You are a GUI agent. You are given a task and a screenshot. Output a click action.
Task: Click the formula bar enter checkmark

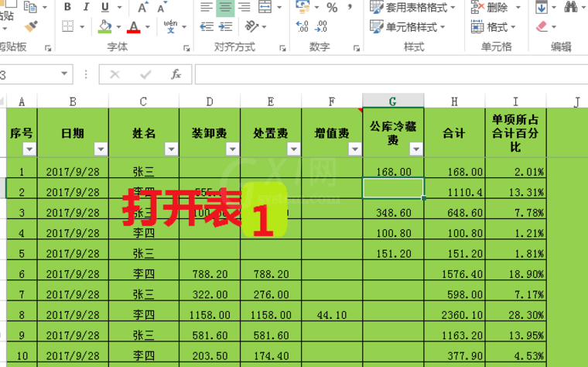(145, 74)
